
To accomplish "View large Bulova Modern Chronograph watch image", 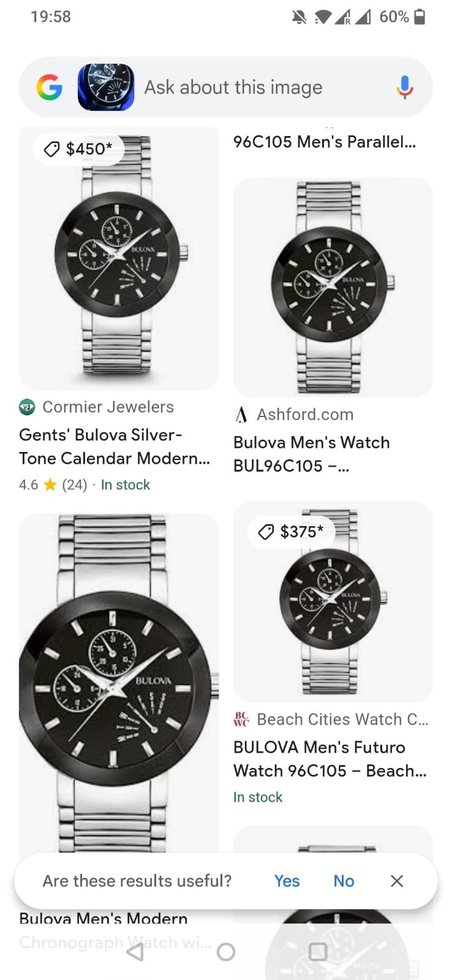I will [x=118, y=680].
